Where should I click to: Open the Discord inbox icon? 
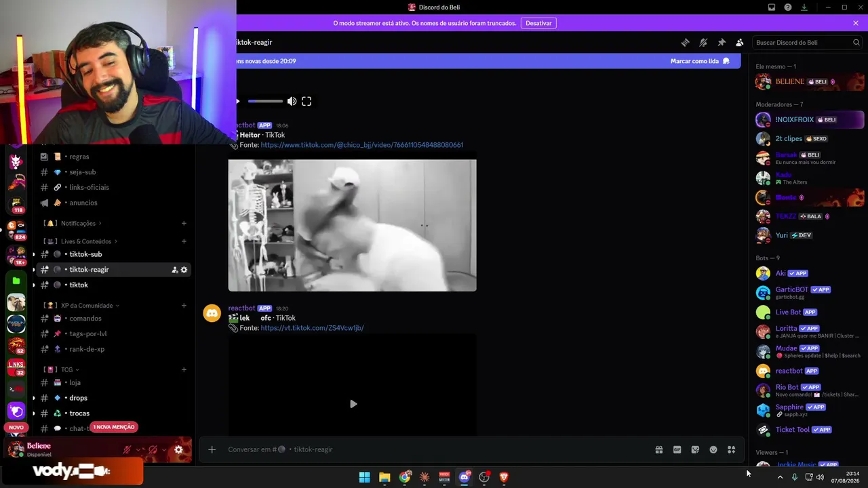pyautogui.click(x=772, y=7)
